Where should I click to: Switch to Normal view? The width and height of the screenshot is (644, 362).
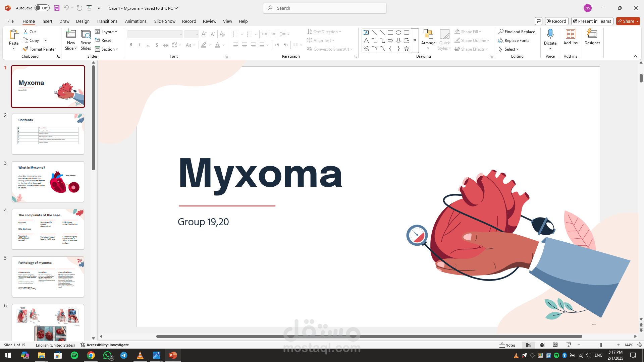pyautogui.click(x=529, y=345)
